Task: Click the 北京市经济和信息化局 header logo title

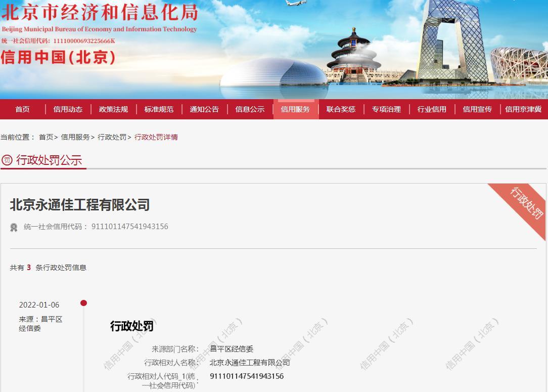Action: tap(100, 12)
